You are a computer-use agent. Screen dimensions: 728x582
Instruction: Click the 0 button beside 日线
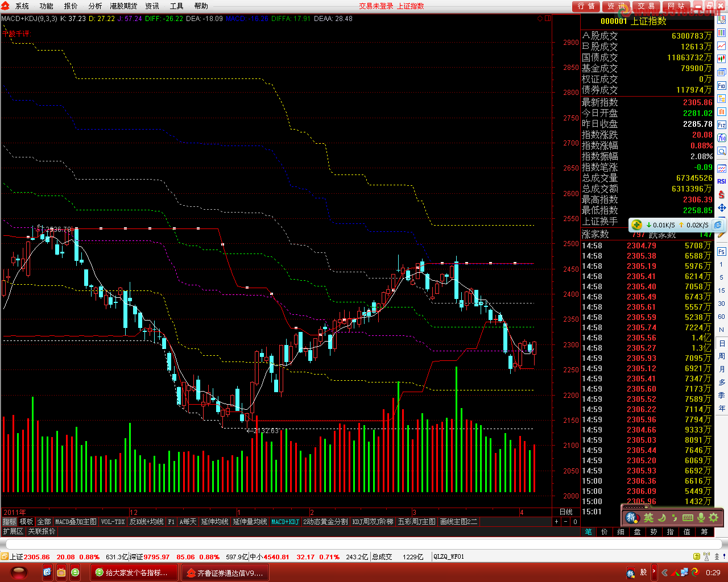(575, 522)
